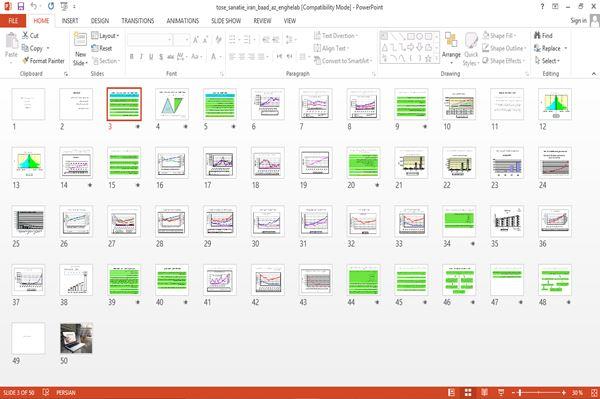Open the Layout dropdown
This screenshot has height=399, width=600.
click(105, 36)
